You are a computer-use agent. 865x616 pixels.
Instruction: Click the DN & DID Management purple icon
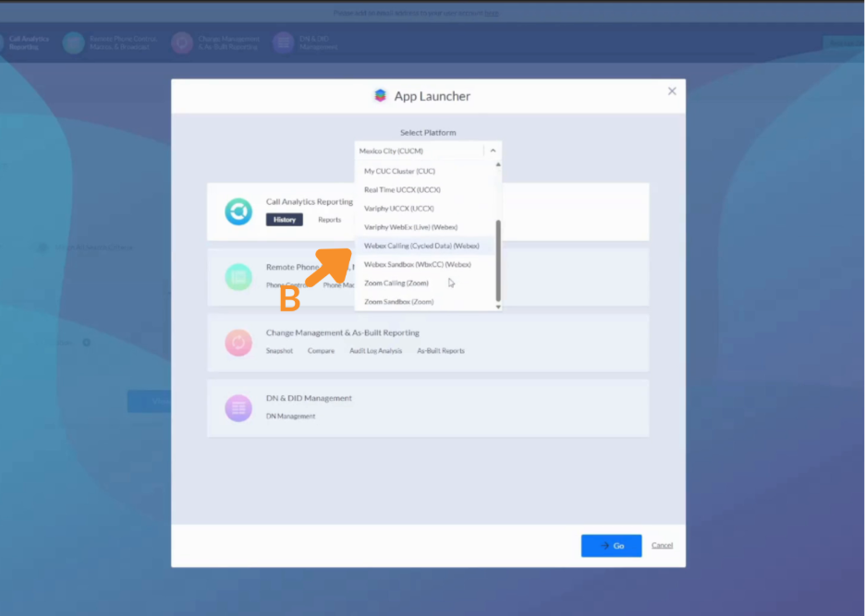[238, 408]
